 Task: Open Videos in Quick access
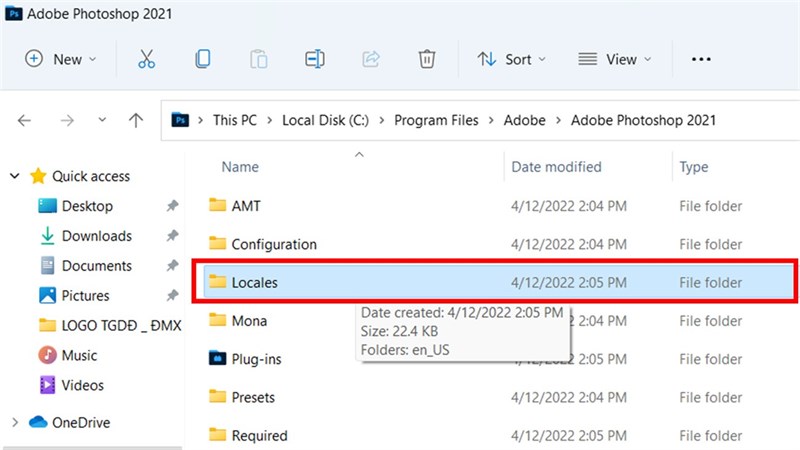82,385
